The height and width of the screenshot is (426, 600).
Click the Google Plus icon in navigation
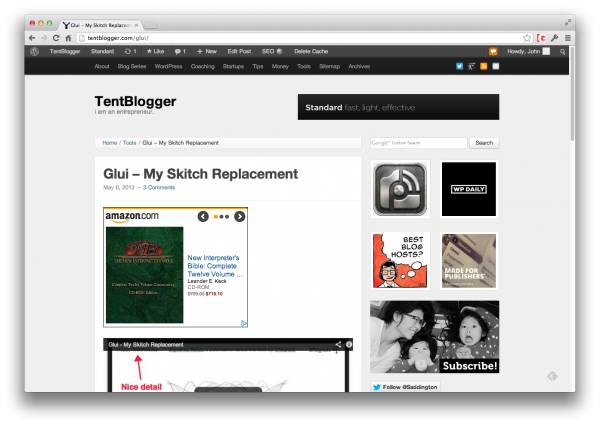pos(471,66)
